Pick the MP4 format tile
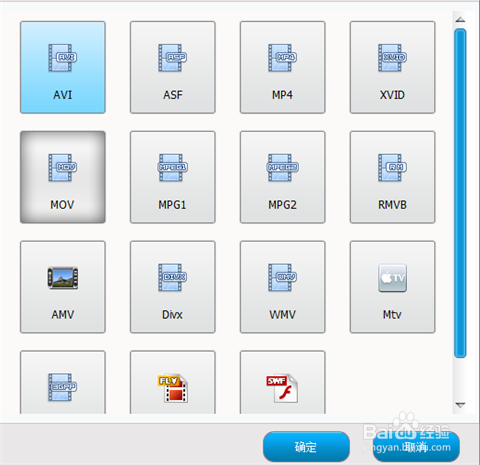This screenshot has height=465, width=480. [x=282, y=67]
